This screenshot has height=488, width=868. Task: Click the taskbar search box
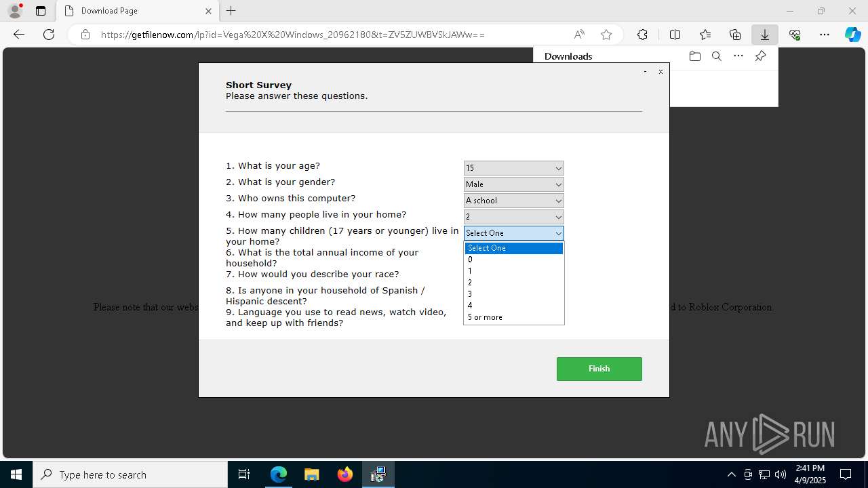[130, 474]
